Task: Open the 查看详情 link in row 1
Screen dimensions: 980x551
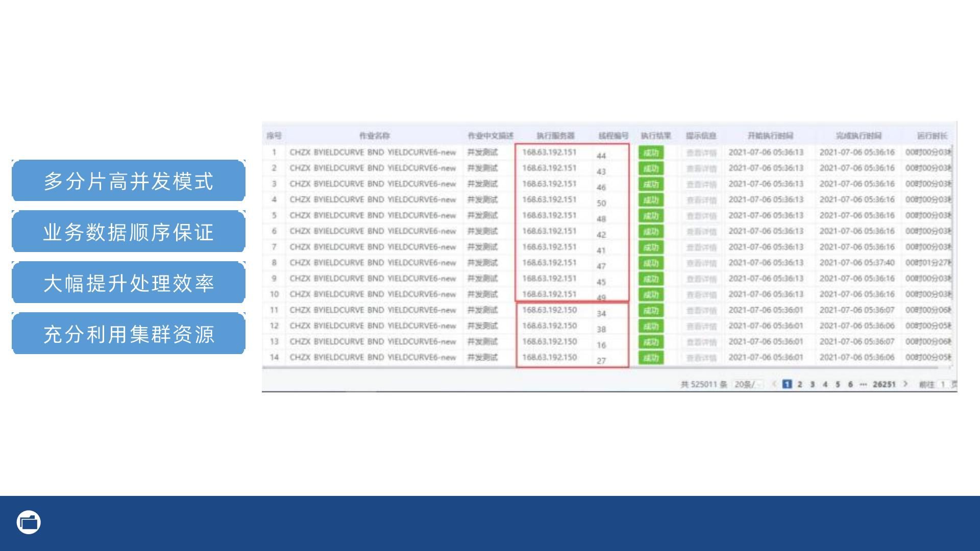Action: click(701, 153)
